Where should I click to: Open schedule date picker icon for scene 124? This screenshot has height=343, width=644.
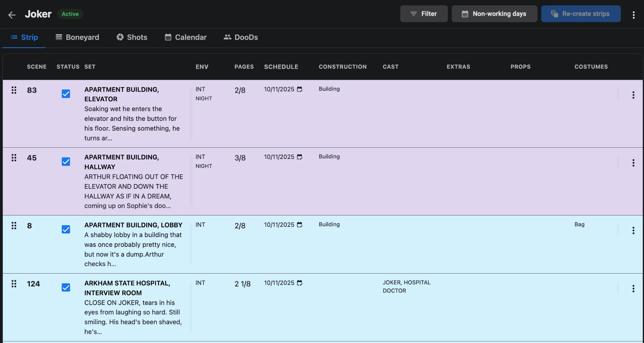pyautogui.click(x=300, y=283)
